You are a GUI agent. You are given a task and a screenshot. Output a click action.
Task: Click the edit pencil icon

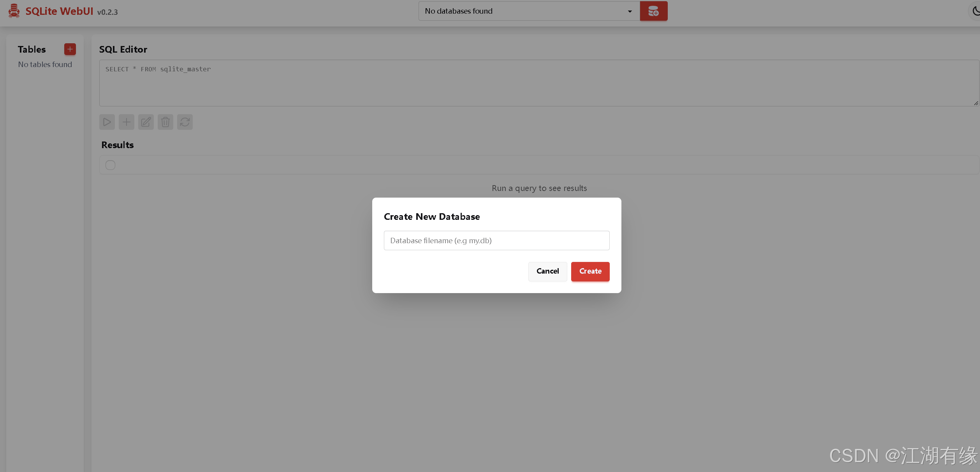pos(146,122)
